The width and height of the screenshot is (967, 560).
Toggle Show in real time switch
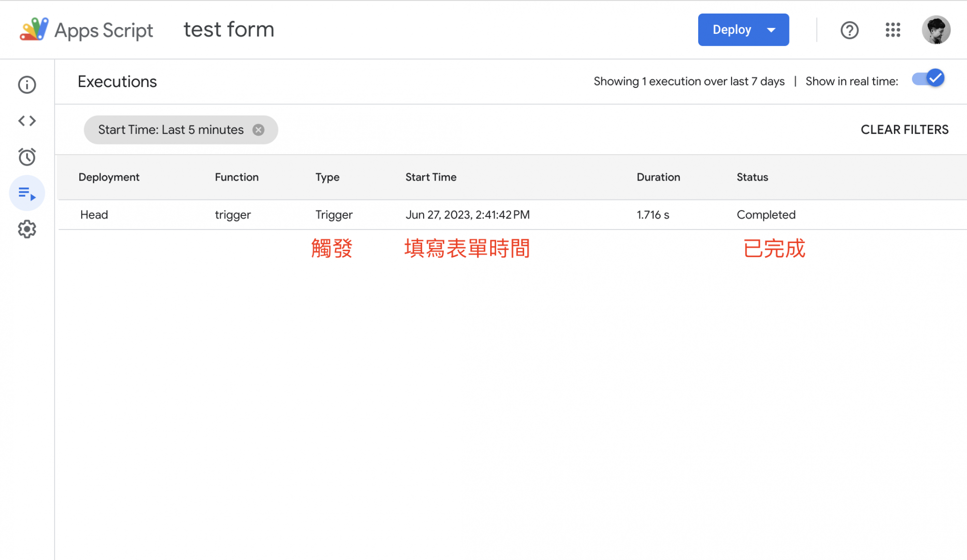click(x=928, y=79)
